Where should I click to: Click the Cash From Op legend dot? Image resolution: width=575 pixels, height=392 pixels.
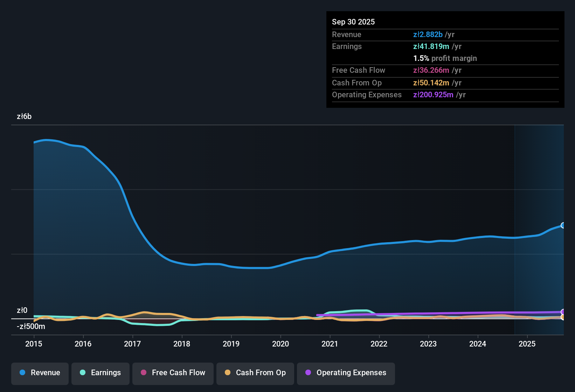coord(228,373)
